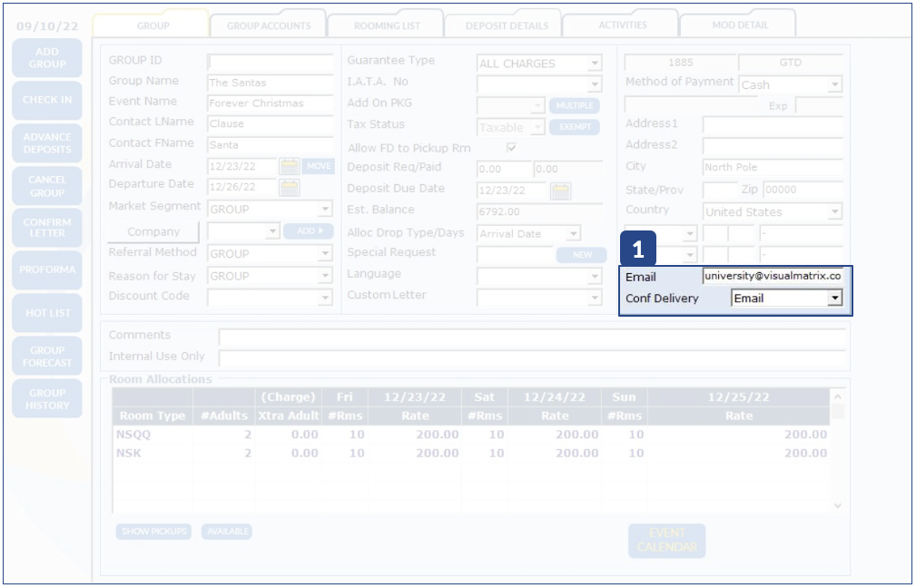This screenshot has width=916, height=588.
Task: Toggle the Allow FD to Pickup Rm checkbox
Action: point(511,148)
